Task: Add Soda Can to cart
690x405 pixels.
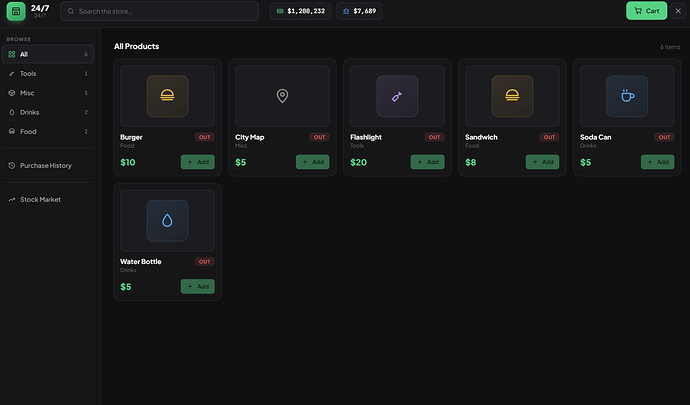Action: point(657,162)
